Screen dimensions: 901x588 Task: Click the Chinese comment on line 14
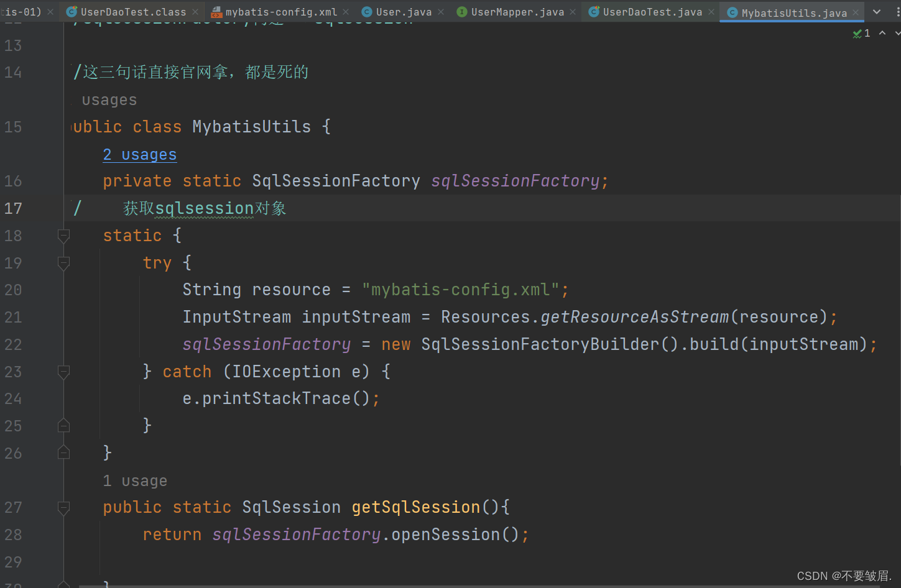click(x=191, y=72)
